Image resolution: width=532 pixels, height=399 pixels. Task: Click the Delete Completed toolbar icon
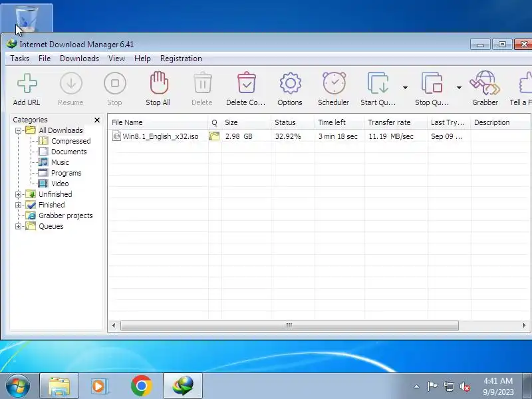246,82
